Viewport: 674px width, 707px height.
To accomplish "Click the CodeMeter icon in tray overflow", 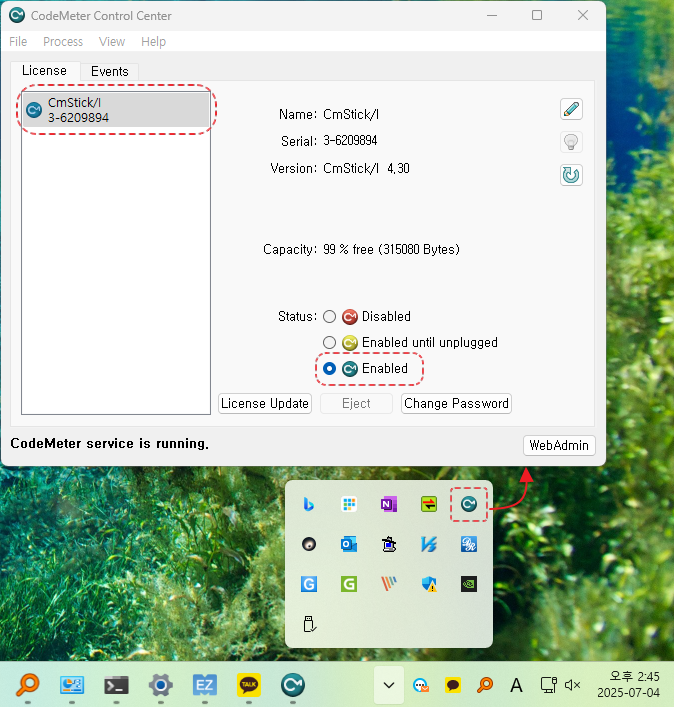I will point(469,504).
